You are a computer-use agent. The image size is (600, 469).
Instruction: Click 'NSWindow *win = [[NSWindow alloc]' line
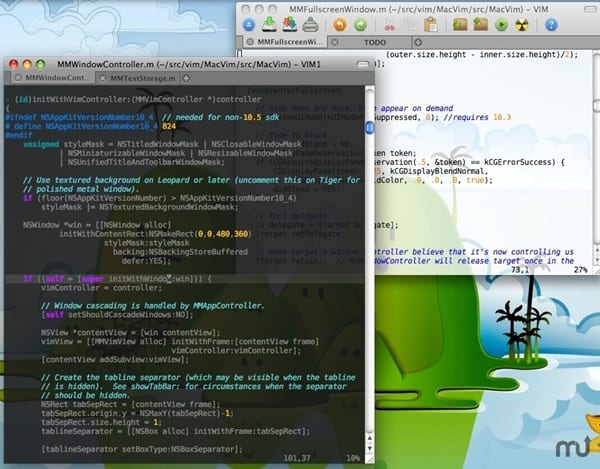97,225
